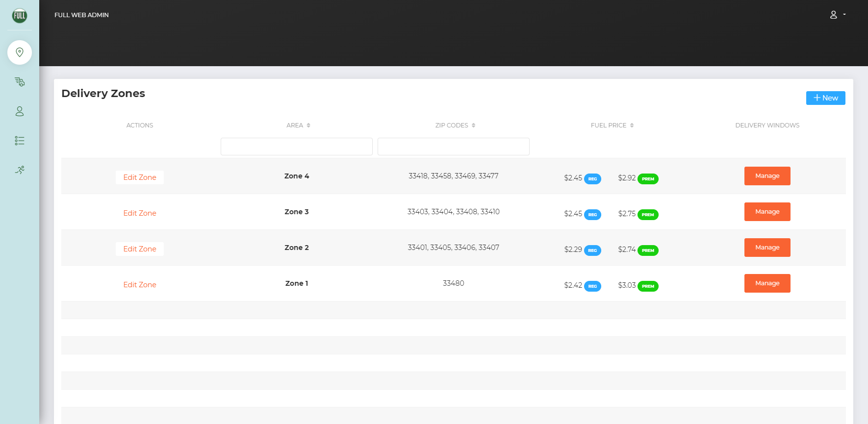Screen dimensions: 868x424
Task: Click the $2.75 premium price
Action: point(627,214)
